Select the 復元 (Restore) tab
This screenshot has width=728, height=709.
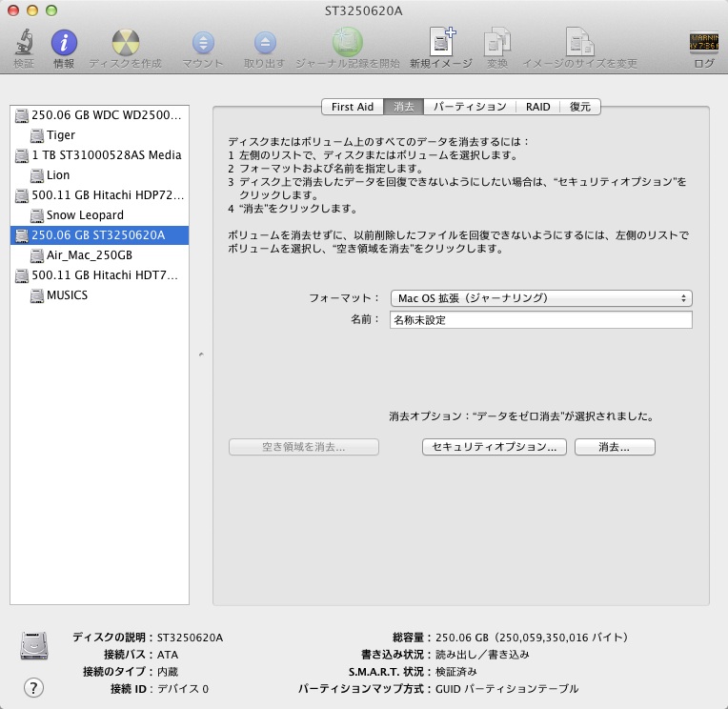[x=579, y=107]
